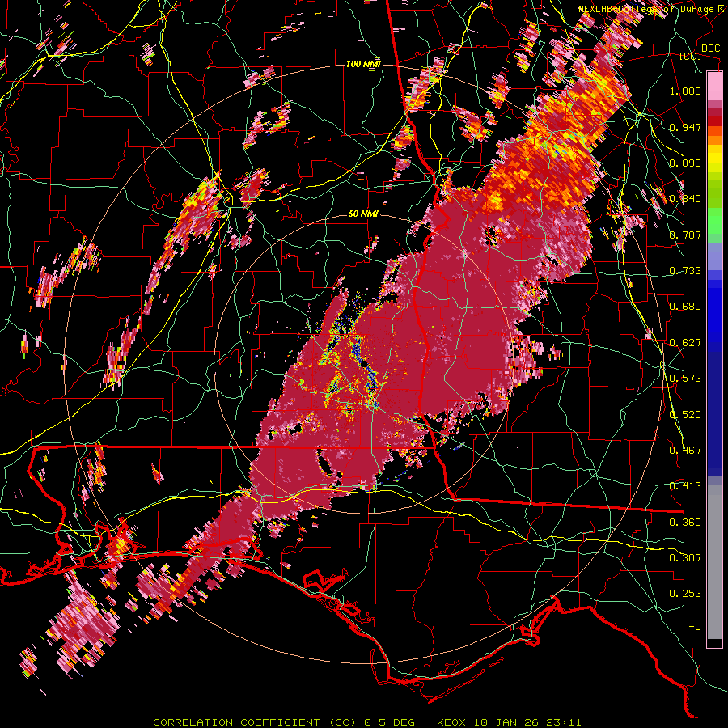Click the 0.467 scale value
The height and width of the screenshot is (728, 728).
(685, 451)
